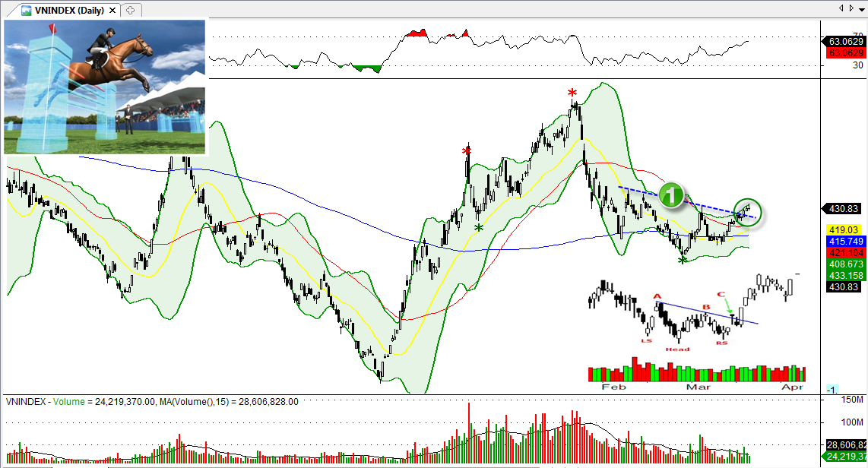Click the yellow 419.03 value label
868x468 pixels.
pos(844,229)
